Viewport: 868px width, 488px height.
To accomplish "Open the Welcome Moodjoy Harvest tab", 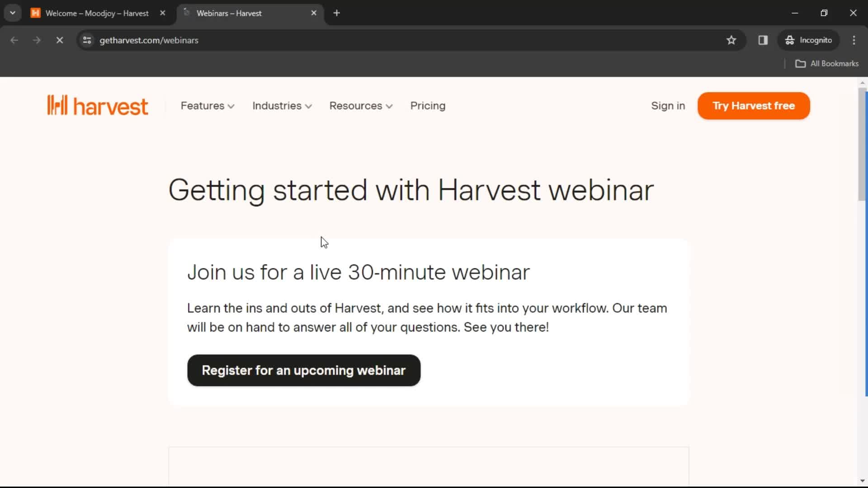I will click(x=97, y=13).
